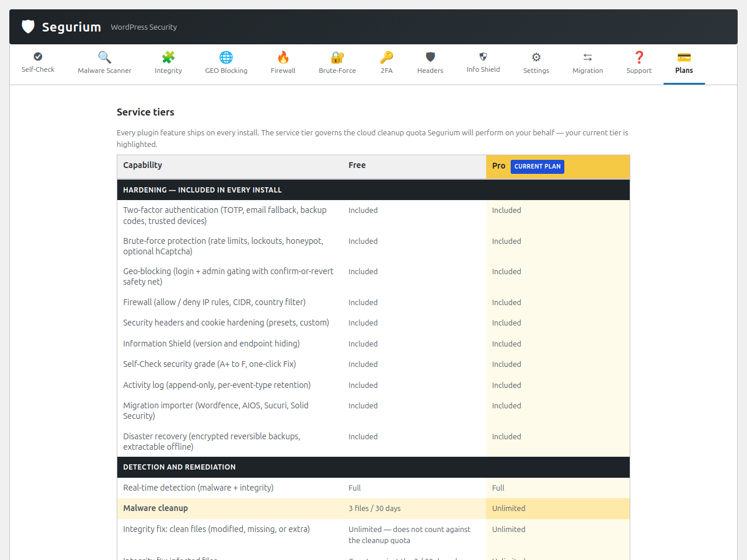The width and height of the screenshot is (747, 560).
Task: Click the Activity log row label
Action: tap(217, 385)
